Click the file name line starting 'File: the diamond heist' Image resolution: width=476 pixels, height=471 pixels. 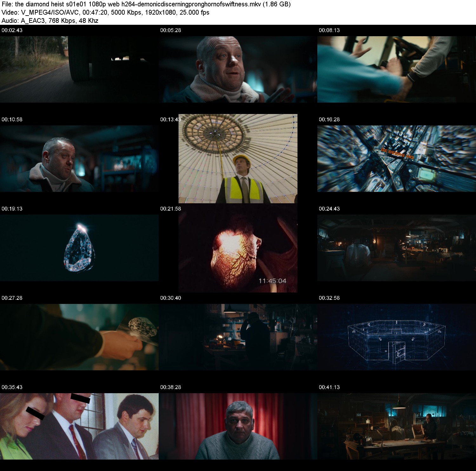[146, 4]
